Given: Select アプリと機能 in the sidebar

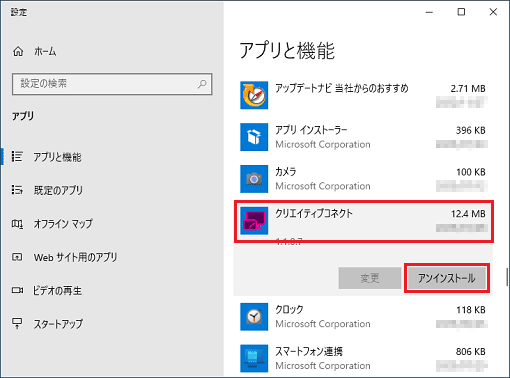Looking at the screenshot, I should click(x=57, y=157).
